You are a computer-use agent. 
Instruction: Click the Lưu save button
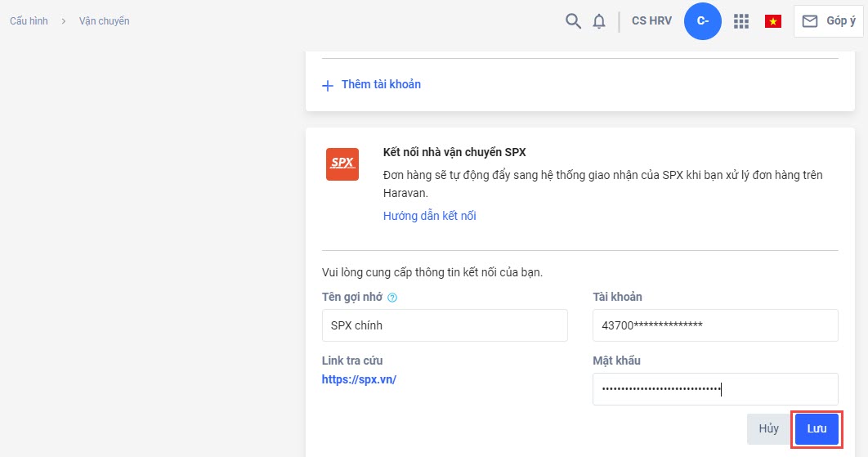(x=817, y=428)
